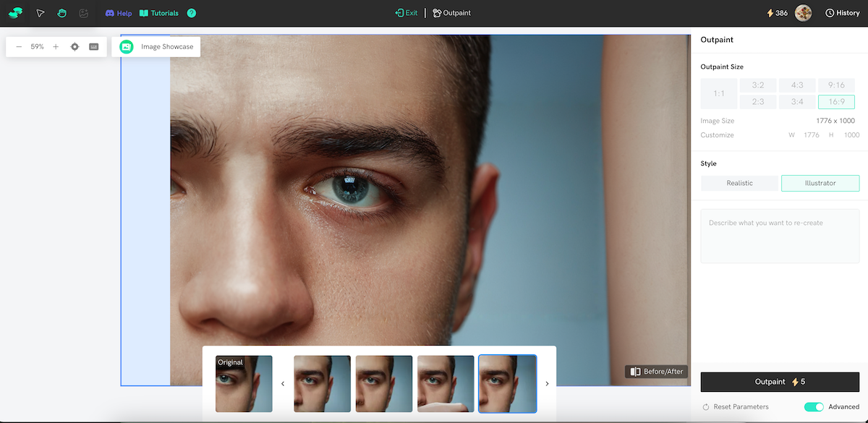The height and width of the screenshot is (423, 868).
Task: Click the add image tool icon
Action: click(82, 12)
